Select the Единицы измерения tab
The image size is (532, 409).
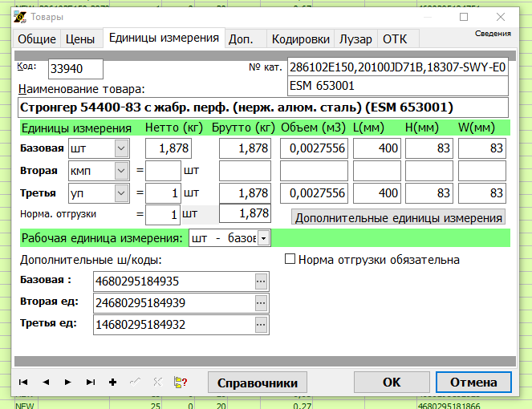pyautogui.click(x=164, y=38)
